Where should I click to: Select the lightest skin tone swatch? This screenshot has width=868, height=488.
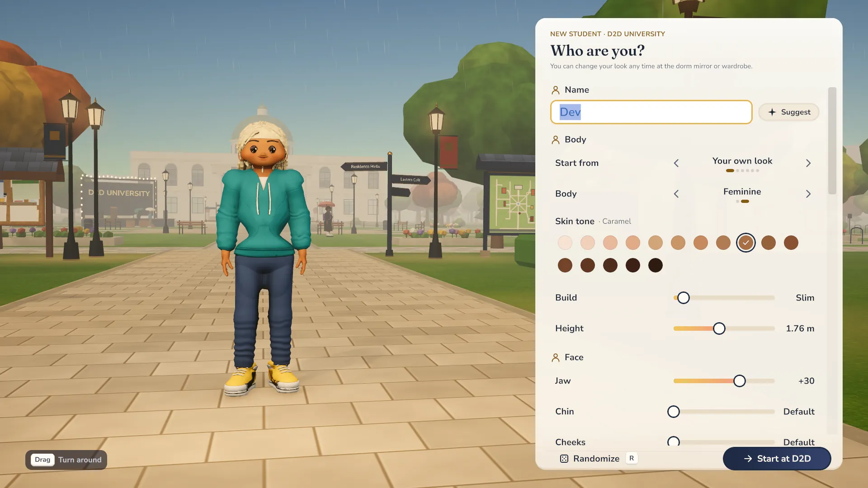click(565, 243)
